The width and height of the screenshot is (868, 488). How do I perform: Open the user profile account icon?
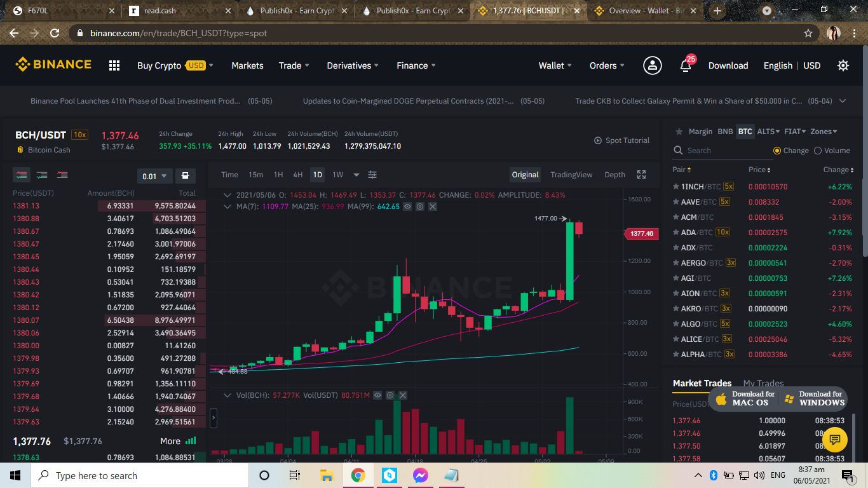click(652, 65)
